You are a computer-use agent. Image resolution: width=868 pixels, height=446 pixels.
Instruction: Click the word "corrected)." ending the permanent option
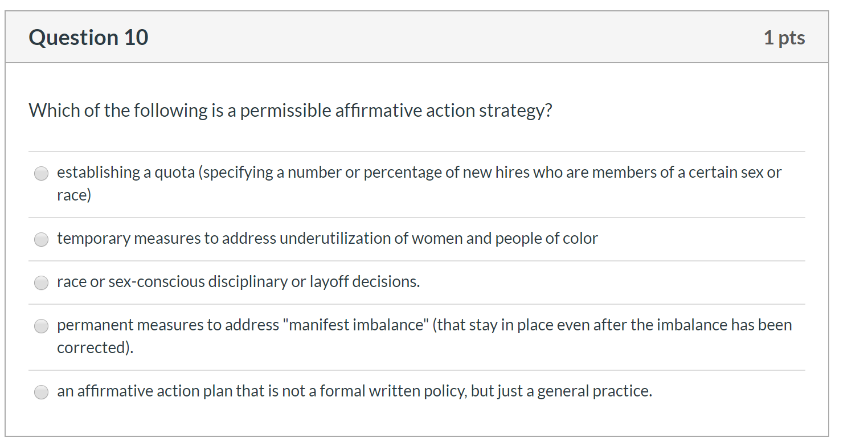click(95, 348)
